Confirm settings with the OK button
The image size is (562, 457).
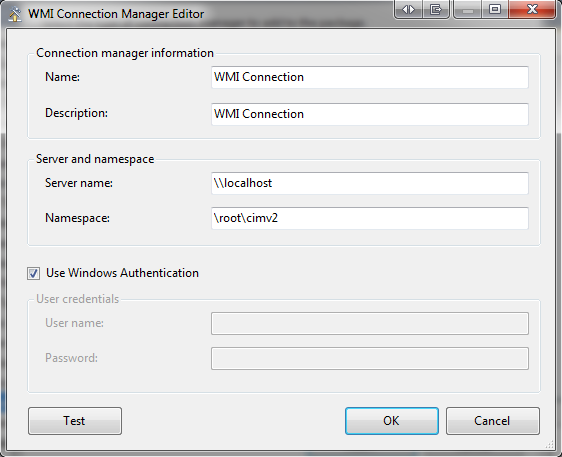coord(392,421)
